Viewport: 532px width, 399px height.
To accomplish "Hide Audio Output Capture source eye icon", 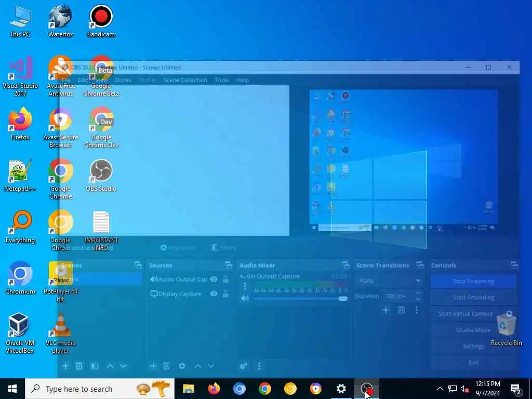I will (x=214, y=279).
